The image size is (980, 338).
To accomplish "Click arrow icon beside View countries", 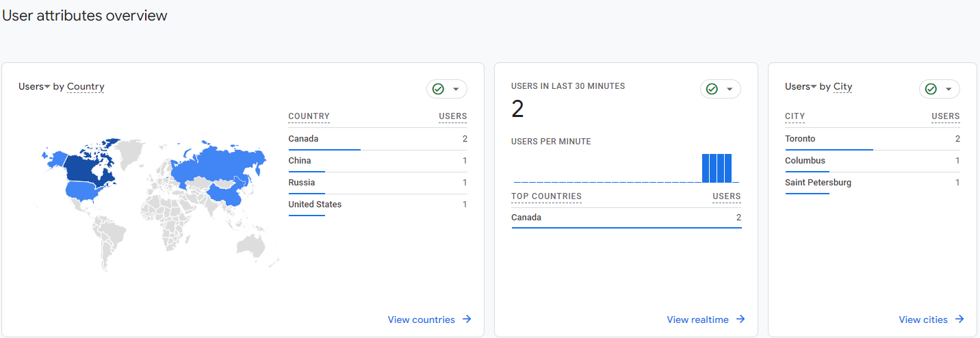I will click(x=467, y=319).
